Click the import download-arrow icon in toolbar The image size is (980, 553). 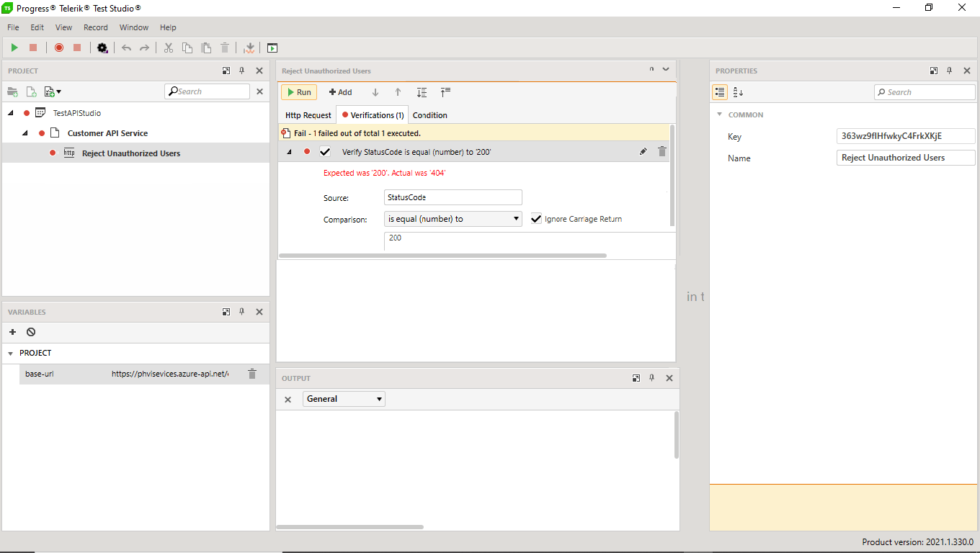pyautogui.click(x=249, y=48)
